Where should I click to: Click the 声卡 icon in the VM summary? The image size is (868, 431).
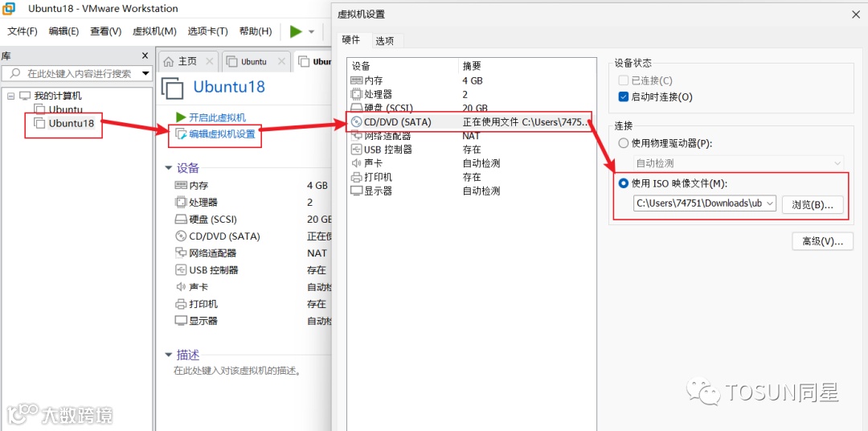pyautogui.click(x=181, y=287)
